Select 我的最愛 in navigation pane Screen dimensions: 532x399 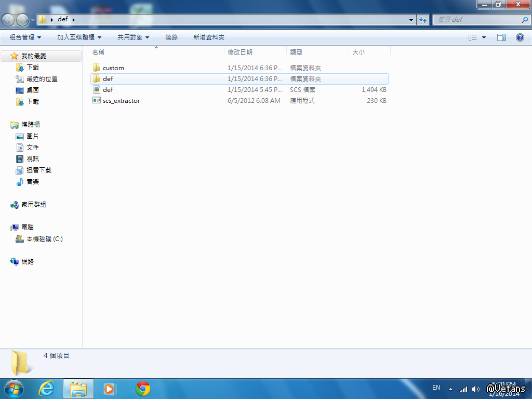[x=34, y=56]
